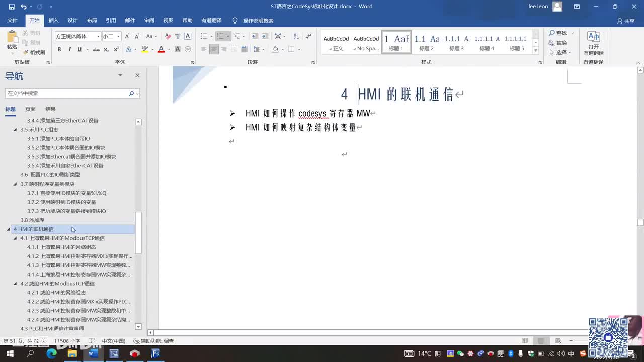Go to heading 3.8 添加库
This screenshot has height=362, width=644.
coord(32,220)
